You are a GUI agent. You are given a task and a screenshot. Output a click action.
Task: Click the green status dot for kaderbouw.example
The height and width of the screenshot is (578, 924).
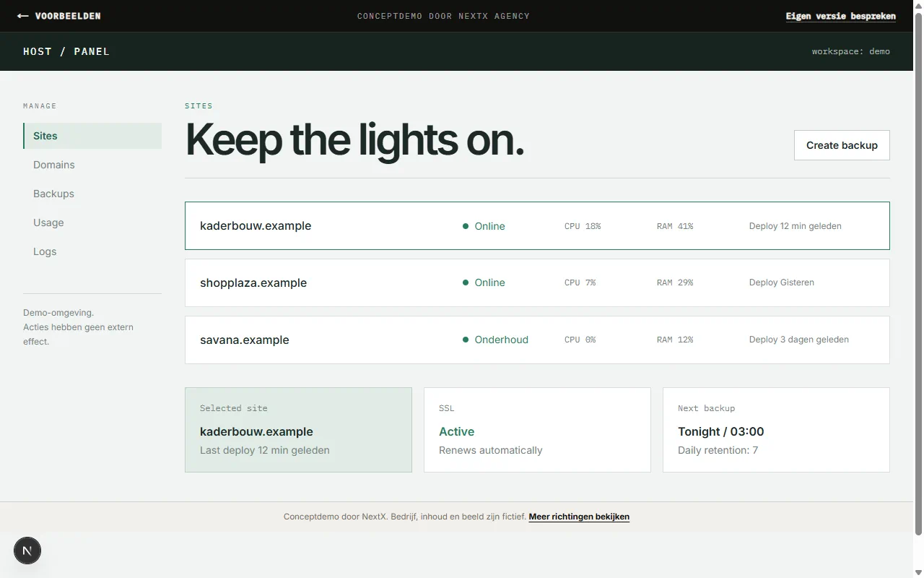pos(466,226)
